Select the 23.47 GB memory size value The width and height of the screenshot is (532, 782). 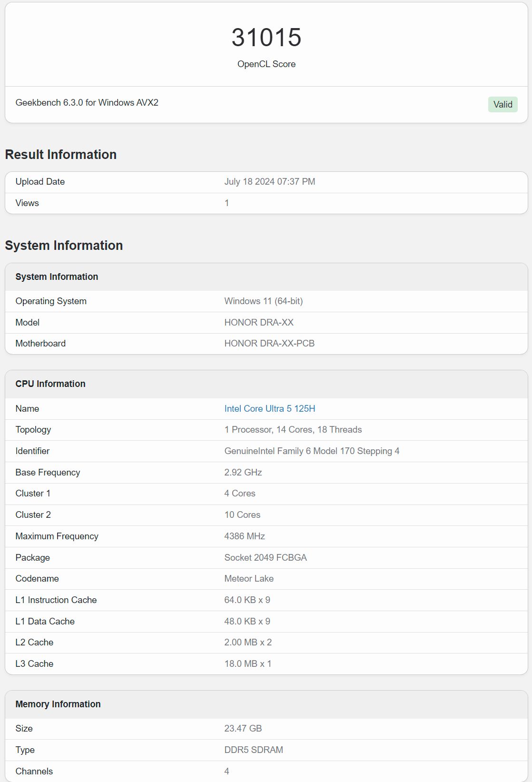tap(243, 728)
